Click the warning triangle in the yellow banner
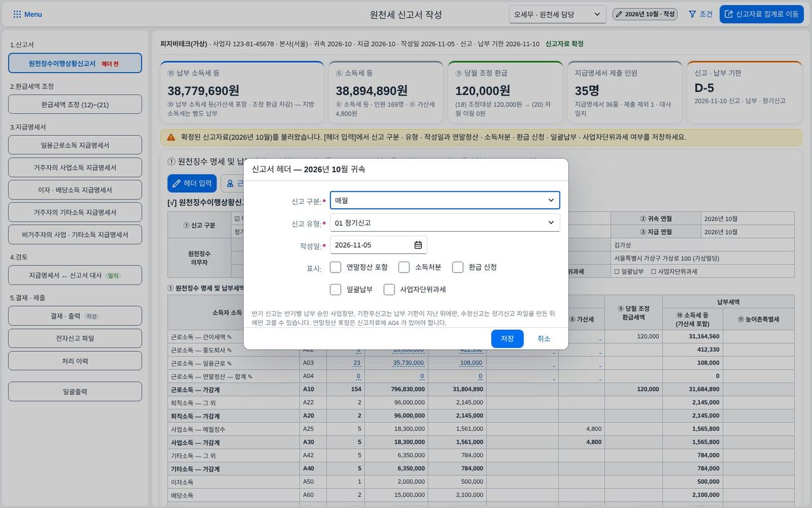 coord(171,137)
